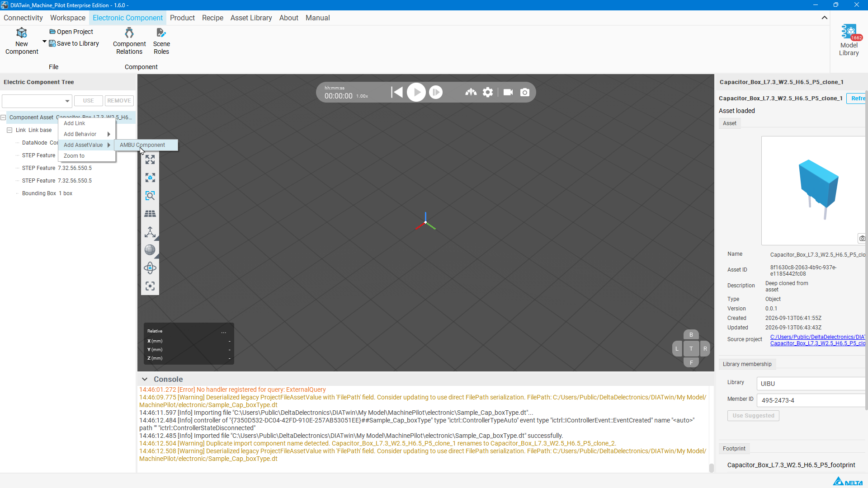Click the simulation speed gauge icon
Viewport: 868px width, 488px height.
[471, 92]
